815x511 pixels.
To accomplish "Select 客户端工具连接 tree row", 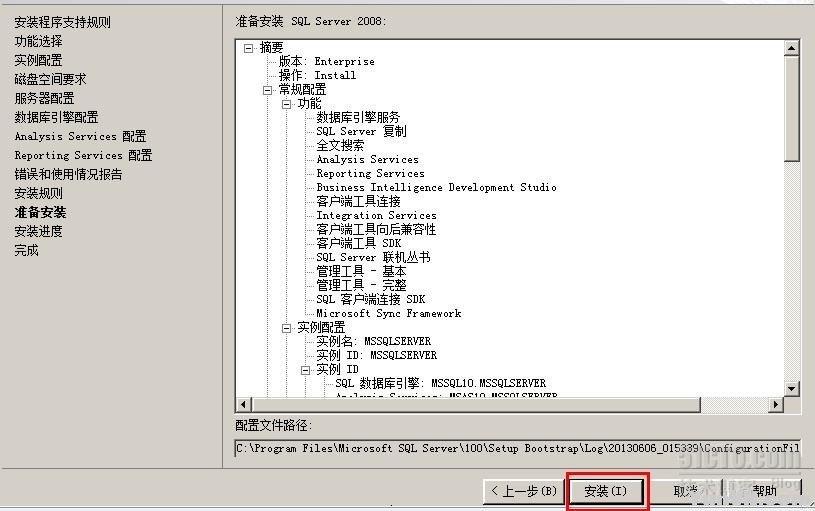I will click(x=358, y=202).
